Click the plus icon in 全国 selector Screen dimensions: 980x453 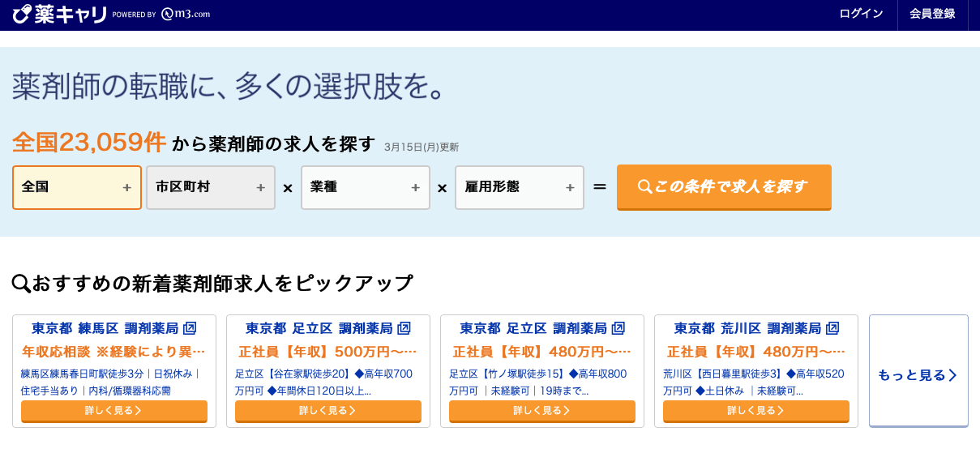pos(126,188)
